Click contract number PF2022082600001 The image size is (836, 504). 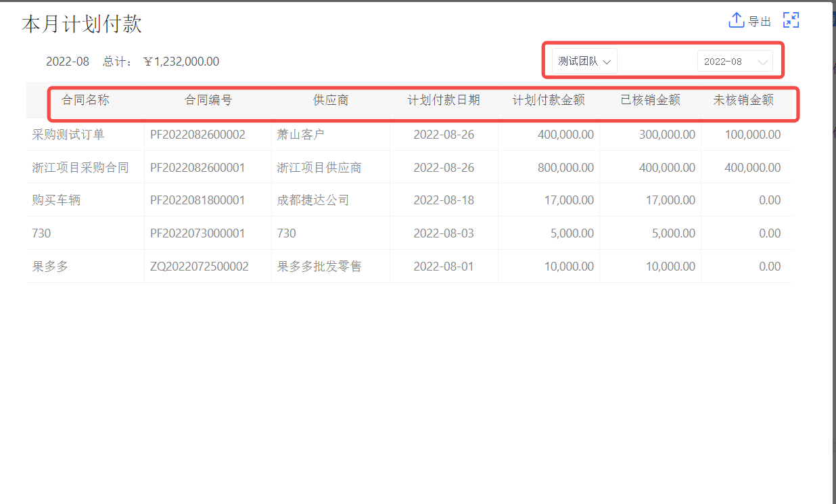coord(198,168)
